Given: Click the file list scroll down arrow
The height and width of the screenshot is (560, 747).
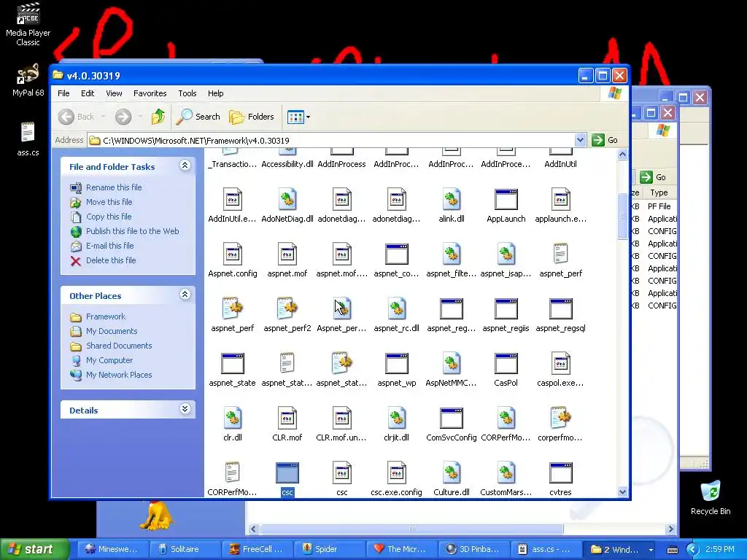Looking at the screenshot, I should click(x=622, y=492).
